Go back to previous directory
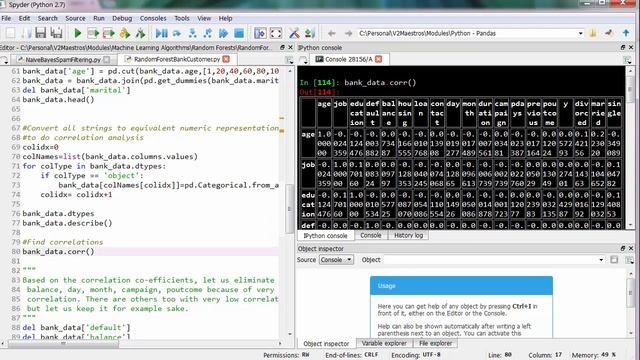 (331, 33)
